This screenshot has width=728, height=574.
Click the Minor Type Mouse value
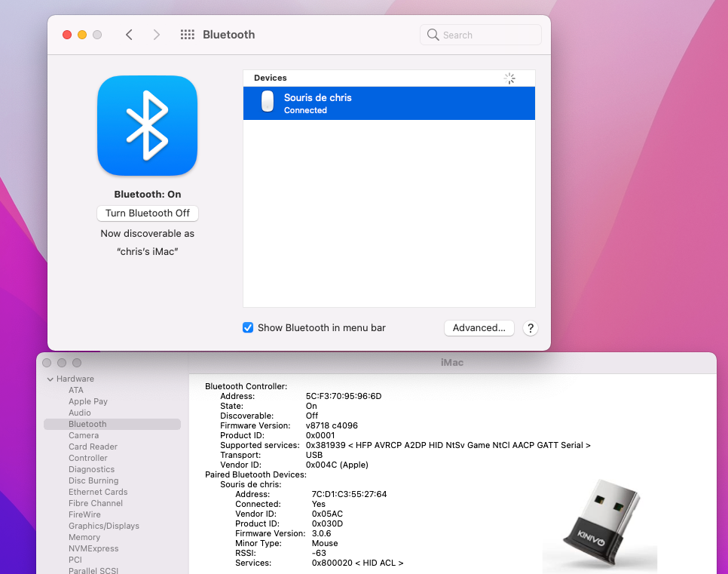pos(325,543)
